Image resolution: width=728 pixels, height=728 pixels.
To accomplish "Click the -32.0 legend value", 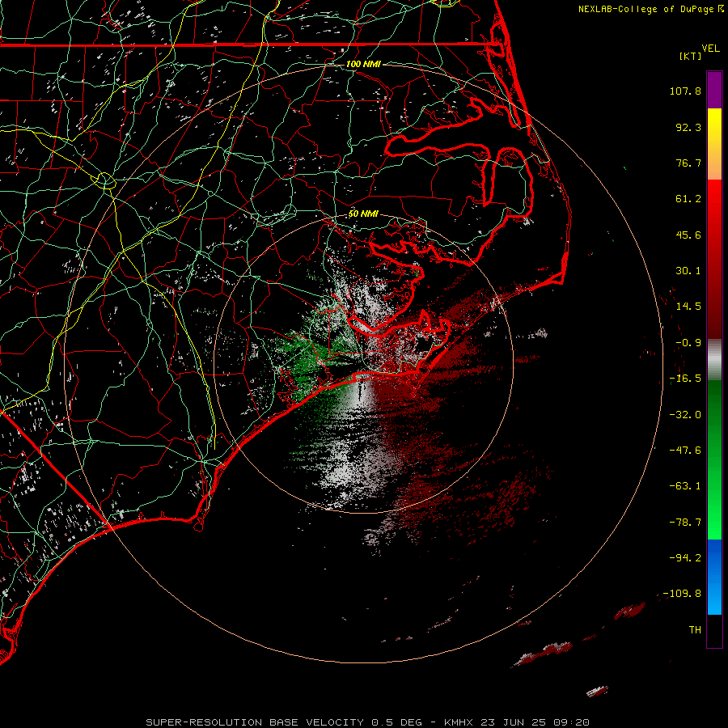I will 685,415.
